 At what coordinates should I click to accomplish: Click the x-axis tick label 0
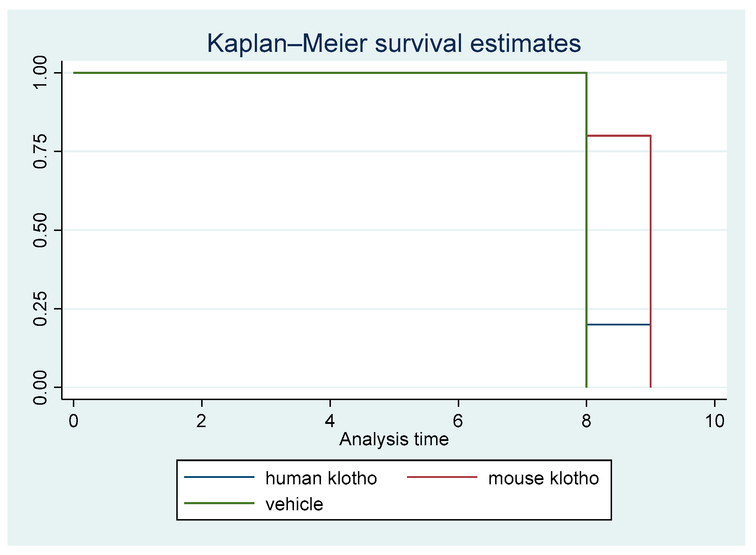tap(74, 421)
